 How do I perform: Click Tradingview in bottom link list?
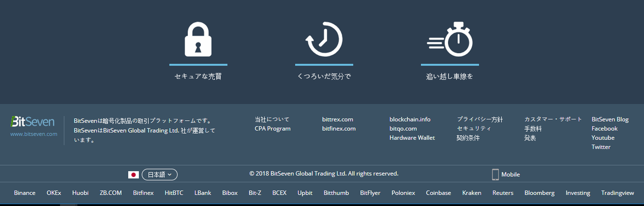[618, 193]
